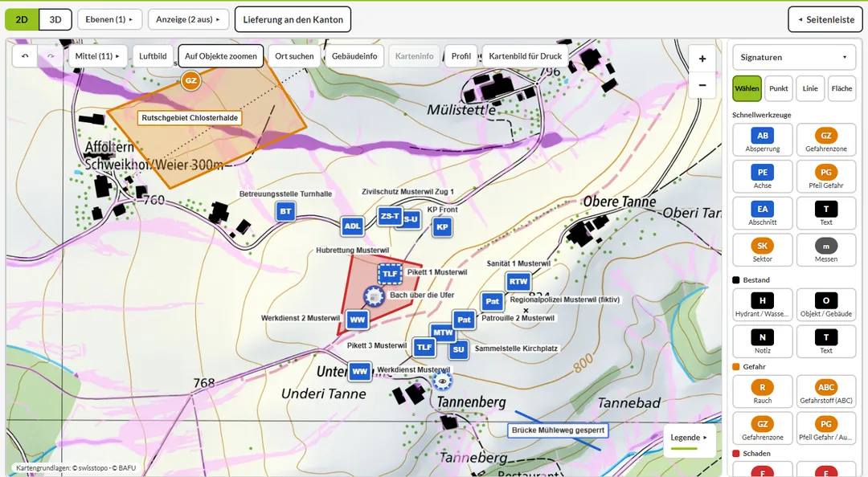The image size is (868, 477).
Task: Select the WW Werkdienst 2 Musterwil marker
Action: click(x=358, y=320)
